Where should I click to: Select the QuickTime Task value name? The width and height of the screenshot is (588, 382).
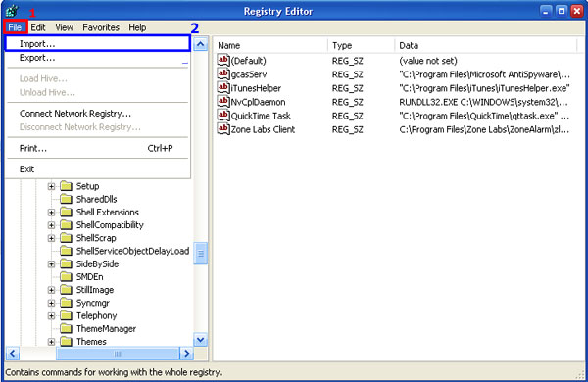261,116
